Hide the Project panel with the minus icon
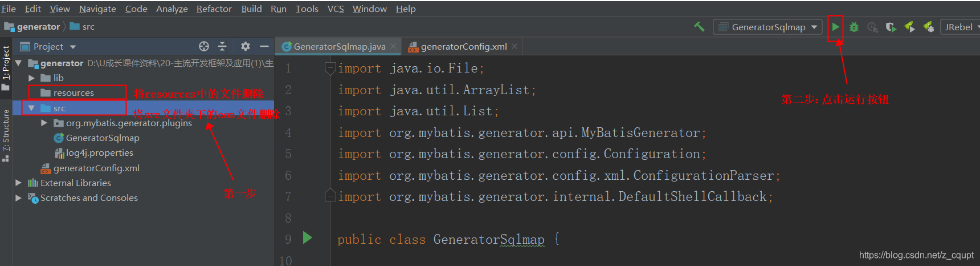Image resolution: width=980 pixels, height=266 pixels. click(264, 46)
